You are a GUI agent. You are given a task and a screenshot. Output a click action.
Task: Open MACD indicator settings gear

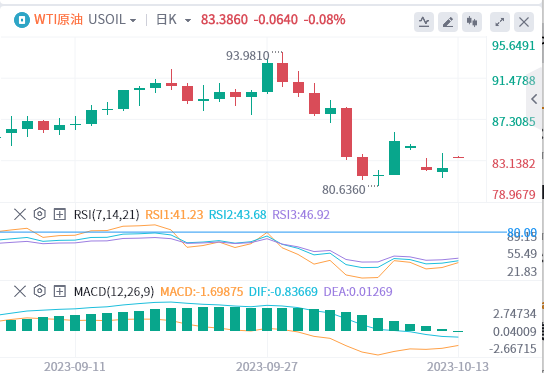tap(40, 291)
